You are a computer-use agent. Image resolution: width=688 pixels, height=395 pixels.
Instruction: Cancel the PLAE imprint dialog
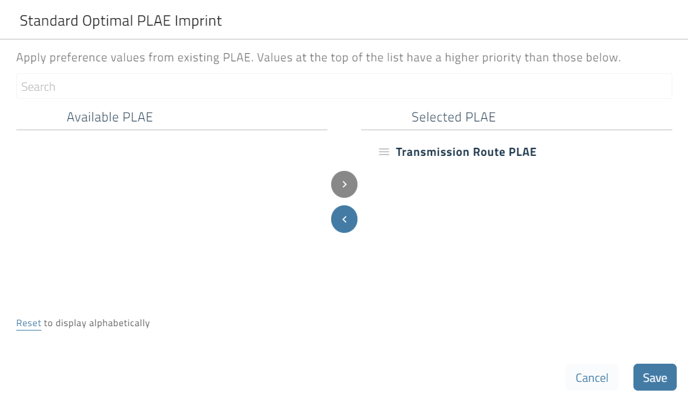591,377
